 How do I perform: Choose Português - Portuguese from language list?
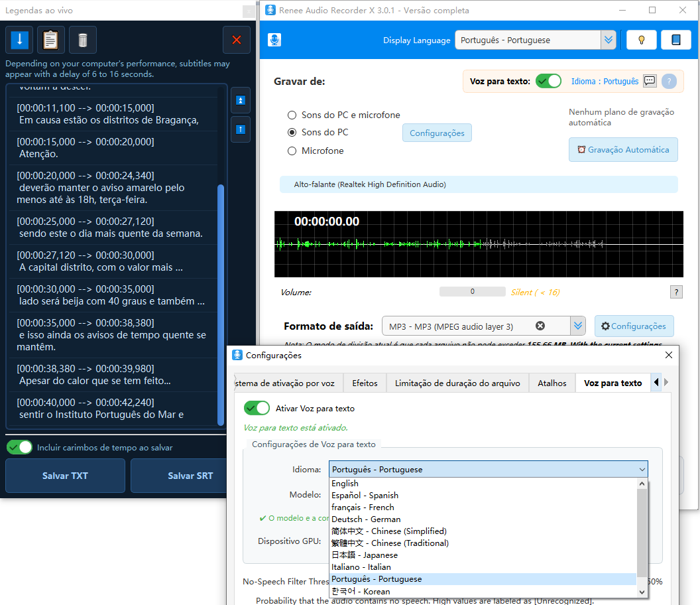pos(483,579)
